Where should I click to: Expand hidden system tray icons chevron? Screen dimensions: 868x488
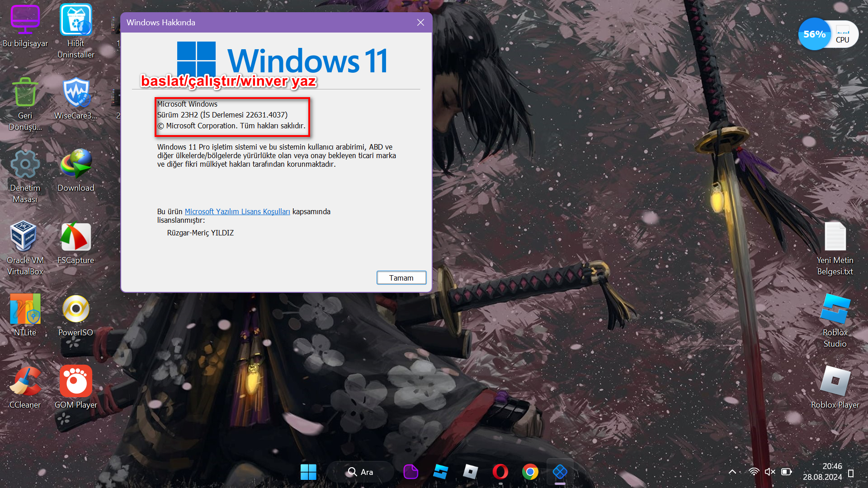coord(732,472)
